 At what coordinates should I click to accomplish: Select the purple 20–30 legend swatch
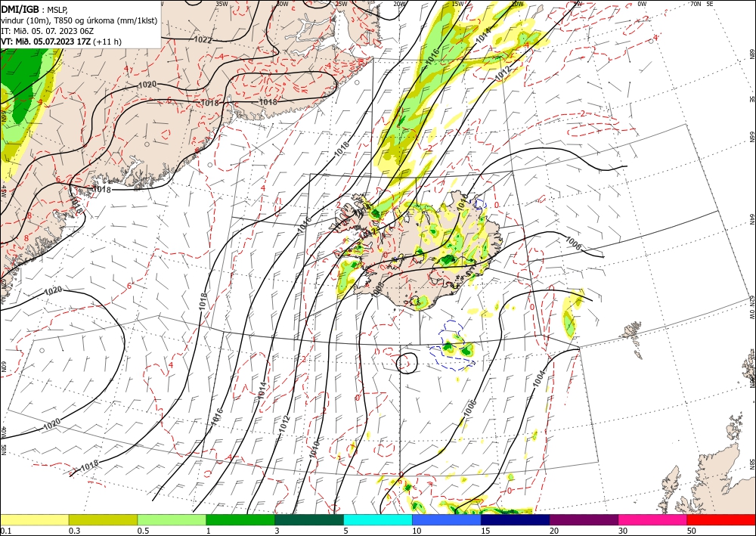(x=584, y=519)
